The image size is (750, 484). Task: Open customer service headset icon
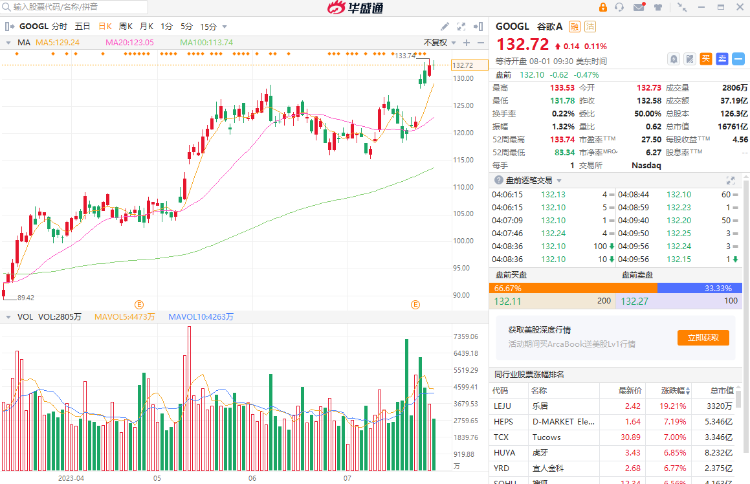point(619,7)
